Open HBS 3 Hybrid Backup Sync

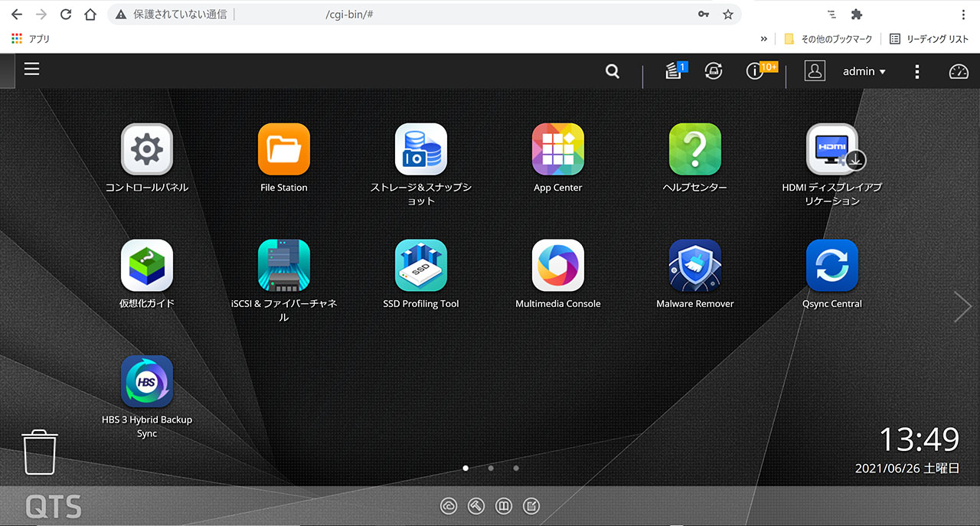pos(146,381)
